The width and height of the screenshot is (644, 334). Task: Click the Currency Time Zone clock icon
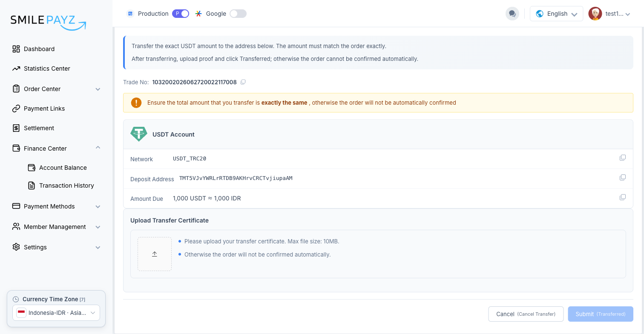point(16,299)
